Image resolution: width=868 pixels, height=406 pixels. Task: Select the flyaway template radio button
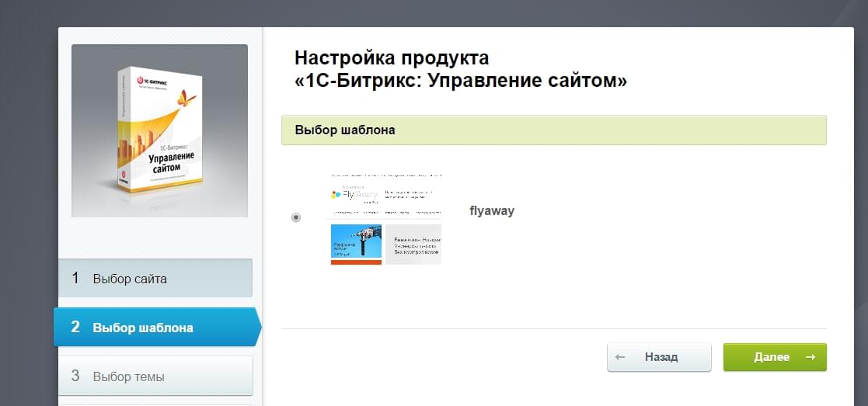pos(296,217)
